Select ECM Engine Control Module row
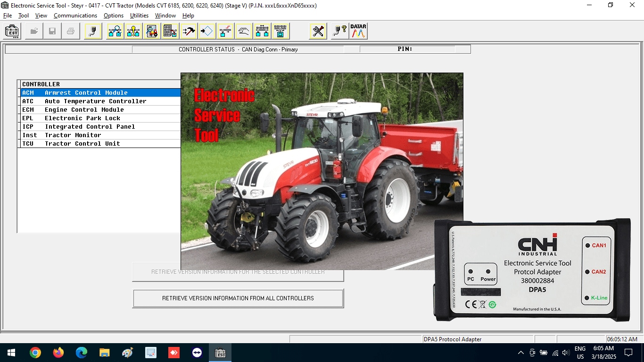Viewport: 644px width, 362px height. point(100,110)
